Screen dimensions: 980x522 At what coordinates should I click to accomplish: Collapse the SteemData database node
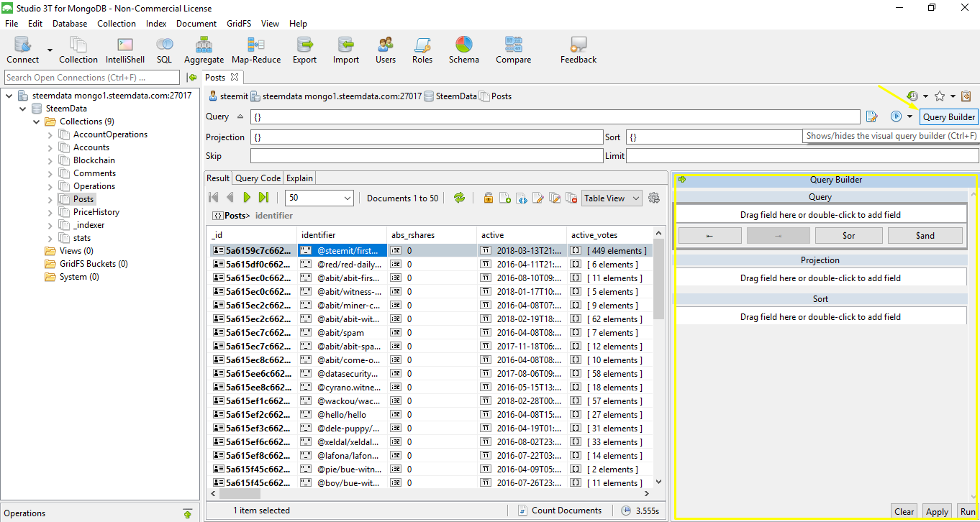tap(22, 109)
